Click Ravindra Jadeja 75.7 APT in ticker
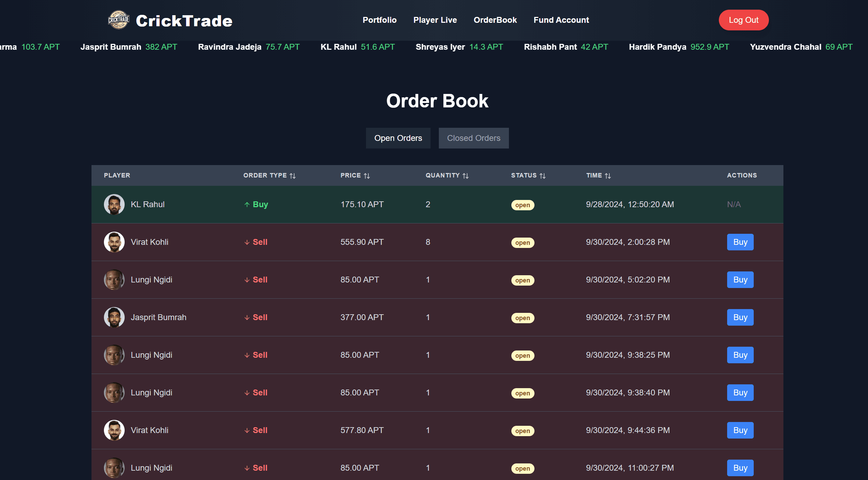 pyautogui.click(x=249, y=47)
